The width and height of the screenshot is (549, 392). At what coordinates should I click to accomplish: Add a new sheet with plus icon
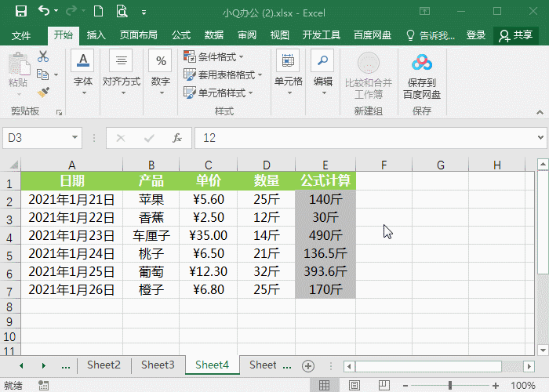307,366
